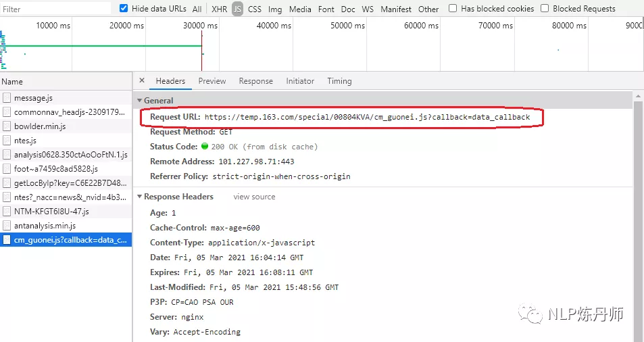
Task: Uncheck Hide data URLs checkbox
Action: 124,8
